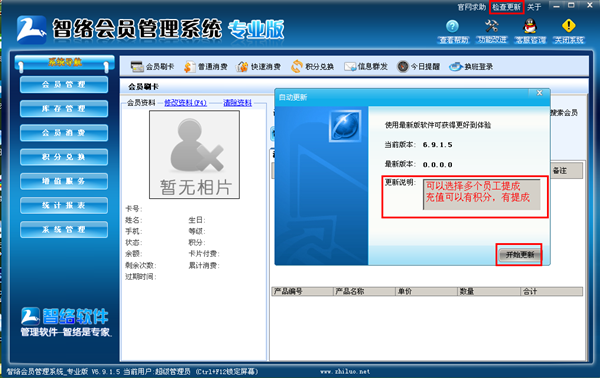This screenshot has width=600, height=378.
Task: Click the 修改资料(F4) link
Action: (185, 103)
